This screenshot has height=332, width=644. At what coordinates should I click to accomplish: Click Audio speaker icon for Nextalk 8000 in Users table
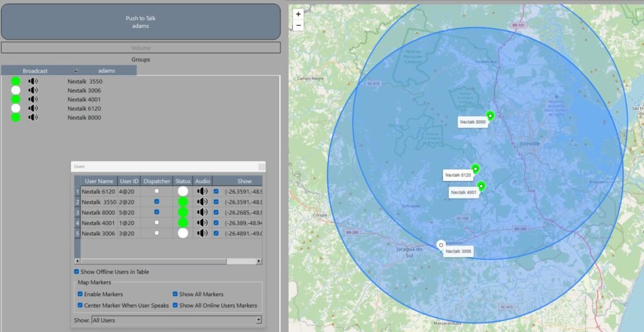(202, 212)
